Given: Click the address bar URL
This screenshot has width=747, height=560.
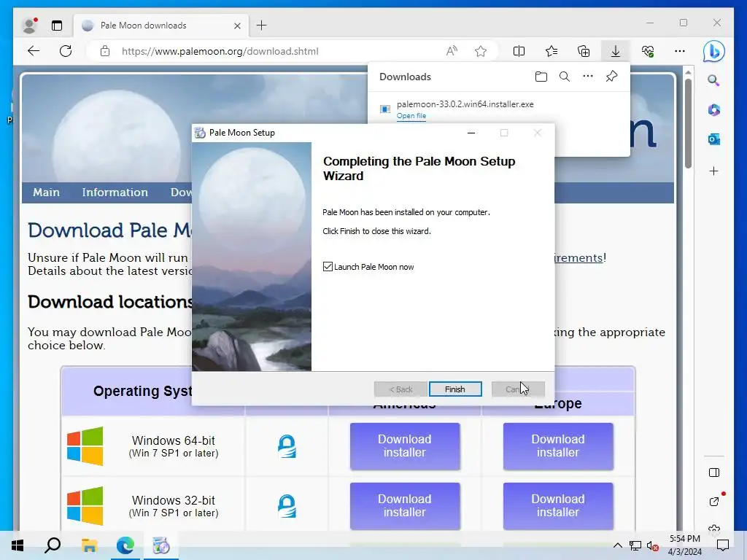Looking at the screenshot, I should tap(220, 51).
